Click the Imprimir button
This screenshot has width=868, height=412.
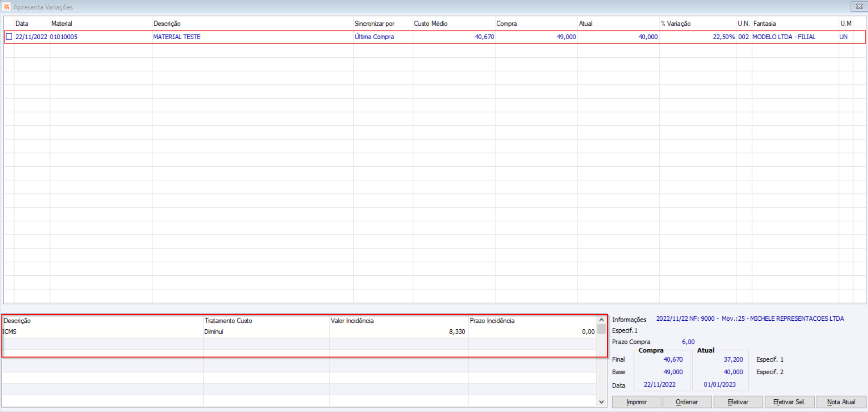(x=636, y=402)
